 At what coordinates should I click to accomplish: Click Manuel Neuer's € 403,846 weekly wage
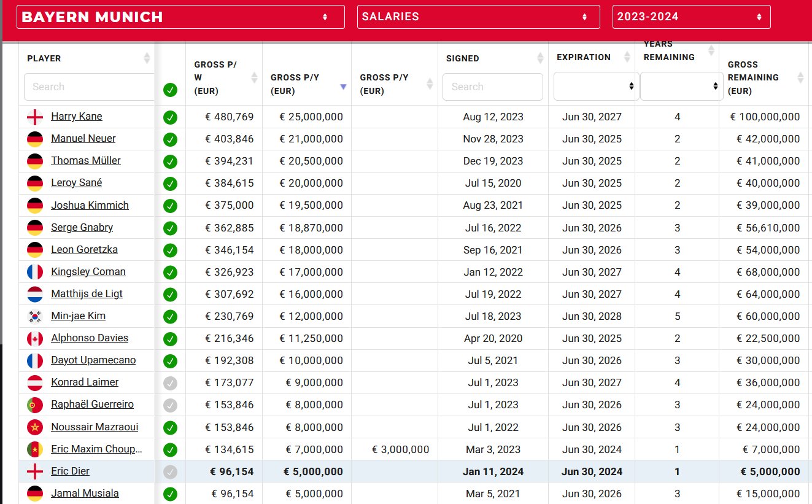click(x=230, y=139)
